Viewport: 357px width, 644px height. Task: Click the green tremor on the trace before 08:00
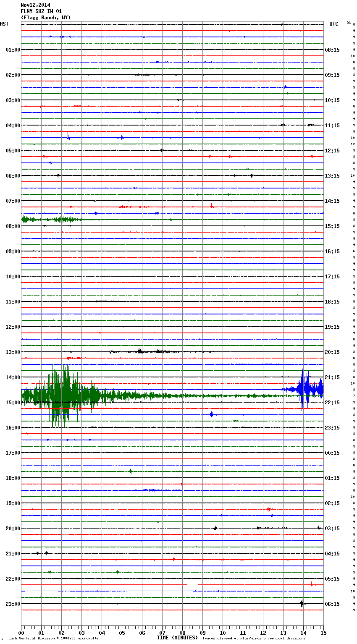click(x=52, y=219)
